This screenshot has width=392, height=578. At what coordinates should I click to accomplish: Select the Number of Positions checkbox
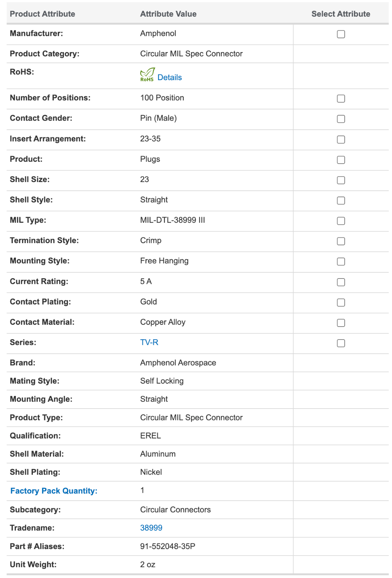click(341, 99)
